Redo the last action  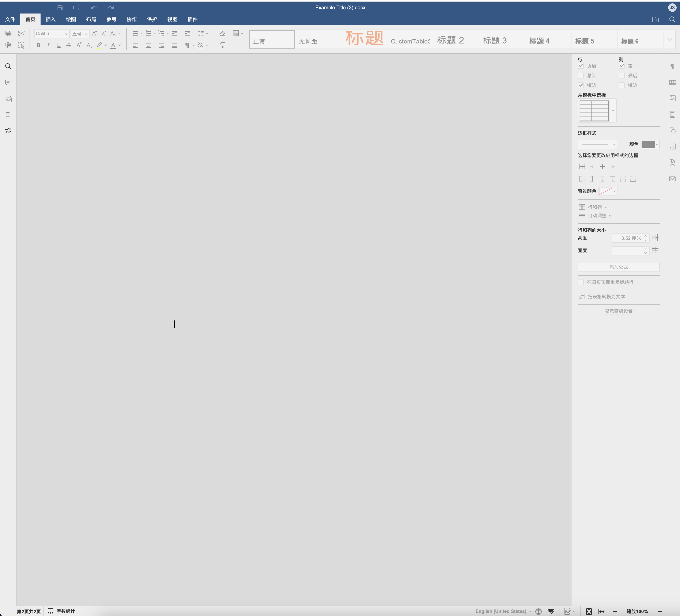point(111,7)
